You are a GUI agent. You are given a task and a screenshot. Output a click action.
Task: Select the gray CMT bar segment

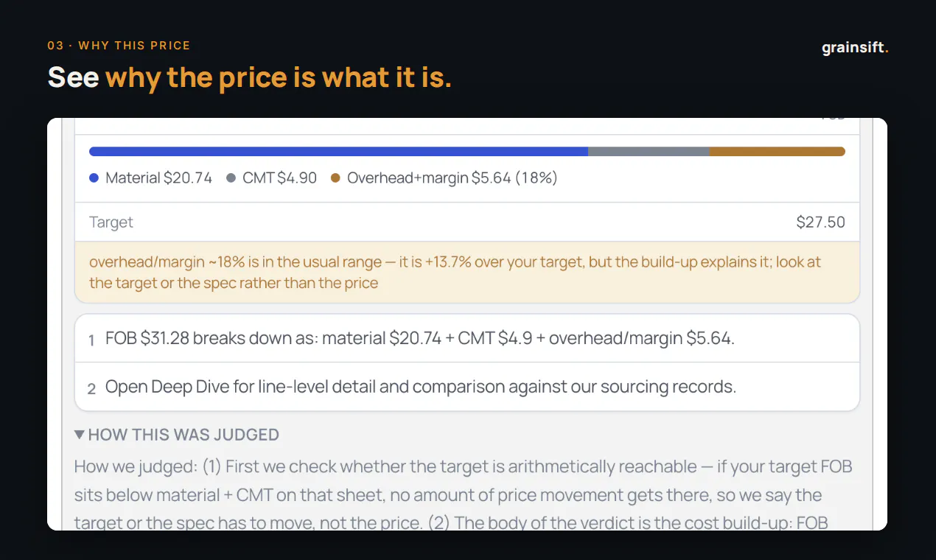coord(649,152)
